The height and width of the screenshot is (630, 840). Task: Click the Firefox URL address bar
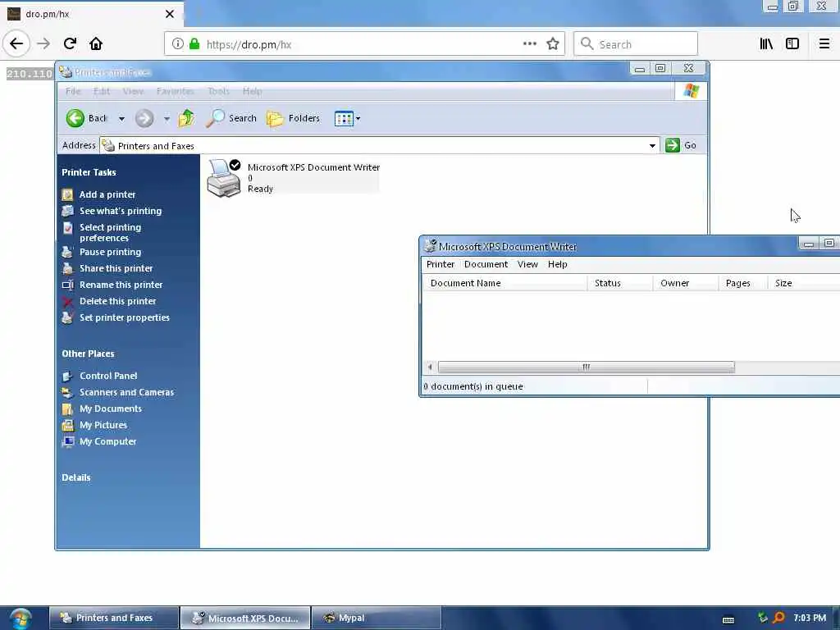click(364, 44)
